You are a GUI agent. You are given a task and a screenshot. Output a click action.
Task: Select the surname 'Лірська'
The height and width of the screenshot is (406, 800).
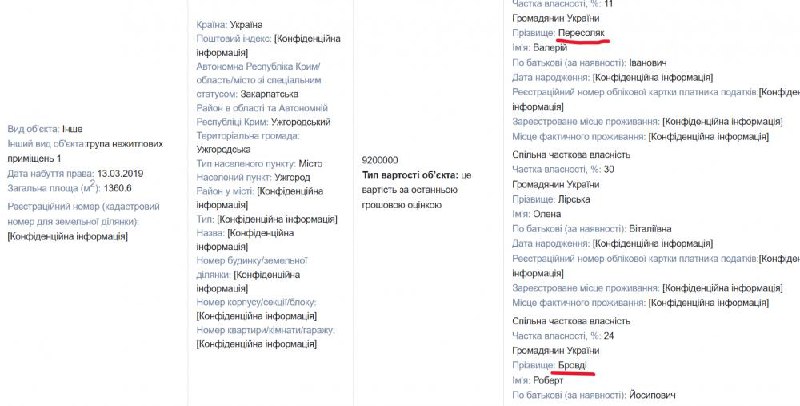coord(574,199)
